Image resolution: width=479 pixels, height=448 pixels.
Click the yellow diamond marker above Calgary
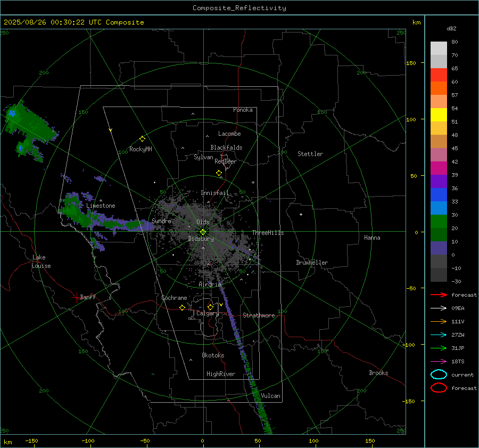(x=210, y=307)
